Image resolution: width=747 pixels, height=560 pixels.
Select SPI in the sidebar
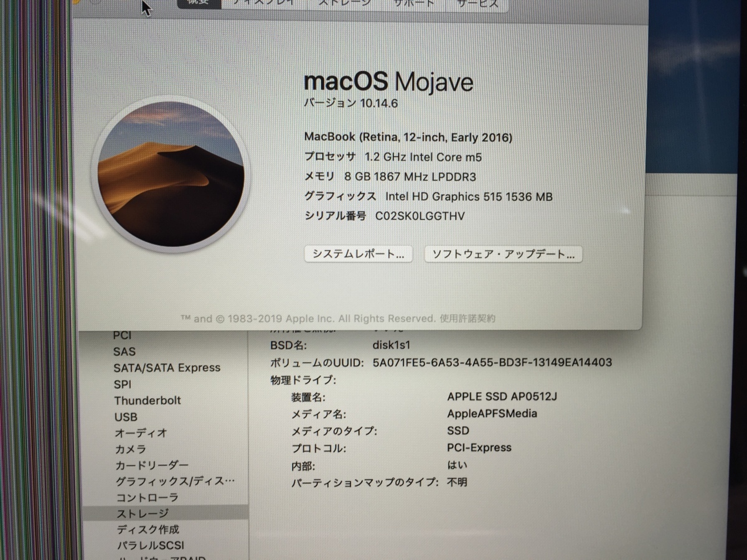point(123,384)
